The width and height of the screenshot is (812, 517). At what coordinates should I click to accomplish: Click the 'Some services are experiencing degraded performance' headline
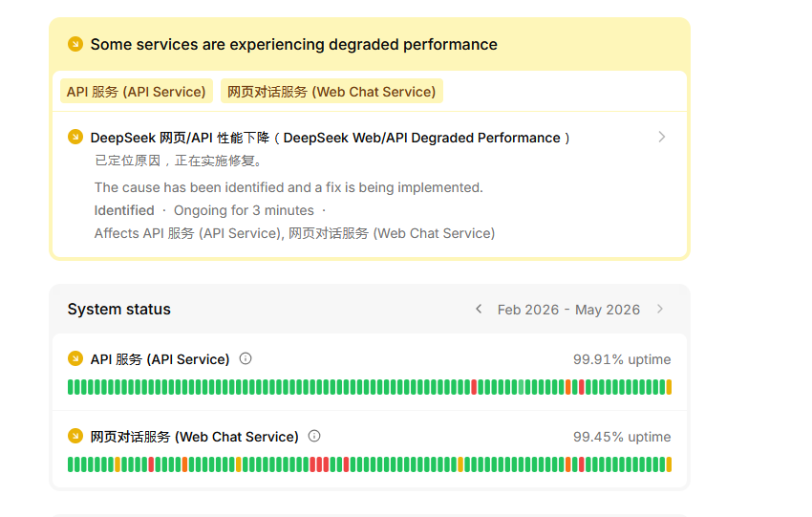pyautogui.click(x=293, y=45)
